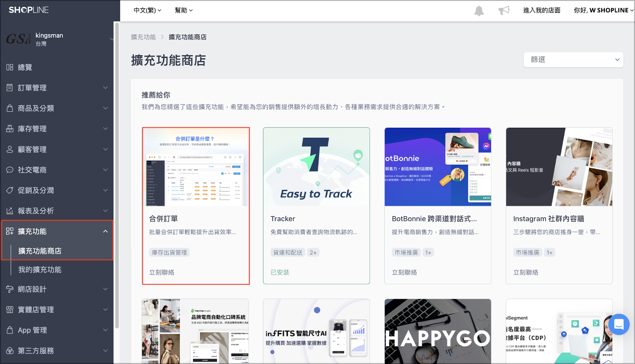Expand the 庫存管理 menu chevron
This screenshot has height=364, width=635.
(106, 129)
